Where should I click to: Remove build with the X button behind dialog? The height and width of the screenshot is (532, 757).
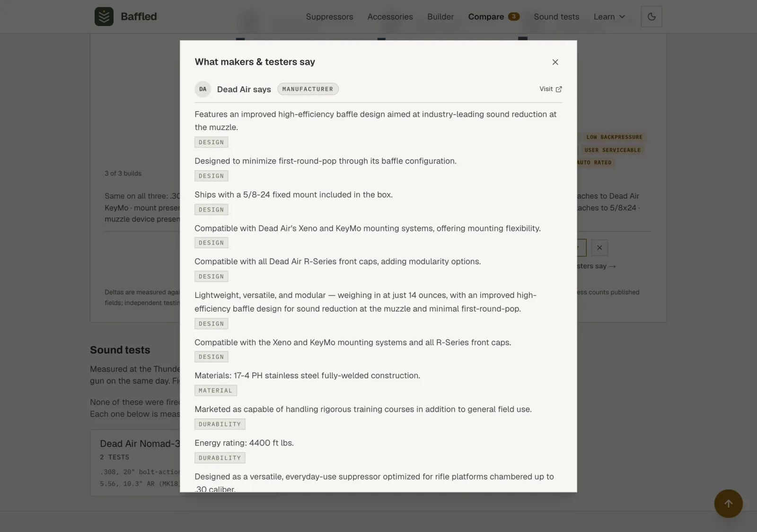[599, 248]
